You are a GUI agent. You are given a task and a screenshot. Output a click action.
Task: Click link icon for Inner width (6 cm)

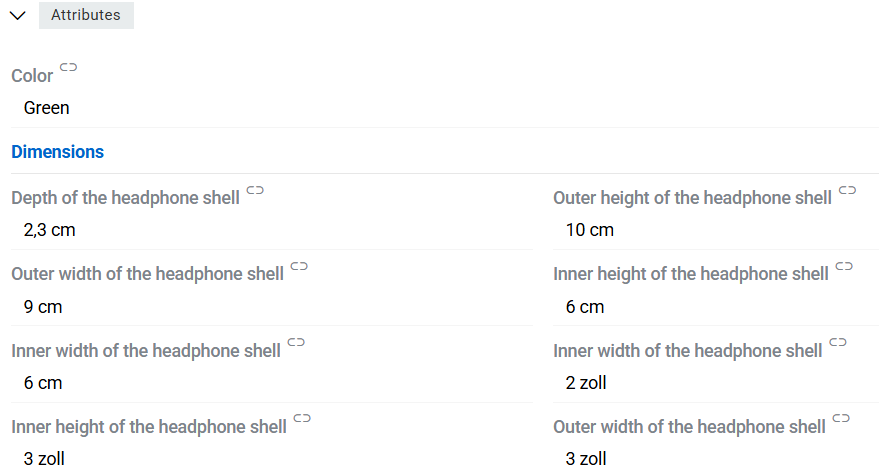[296, 342]
